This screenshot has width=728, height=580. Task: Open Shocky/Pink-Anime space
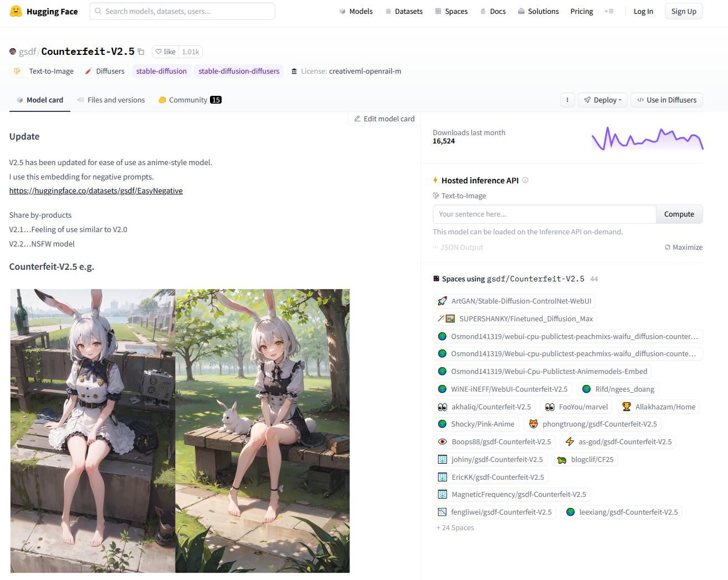(476, 424)
